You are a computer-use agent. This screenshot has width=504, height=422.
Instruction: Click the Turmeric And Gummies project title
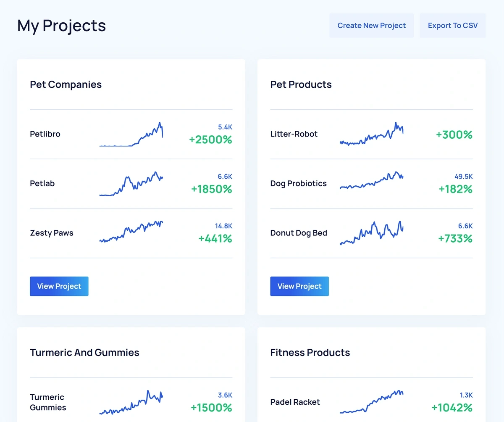click(x=84, y=353)
